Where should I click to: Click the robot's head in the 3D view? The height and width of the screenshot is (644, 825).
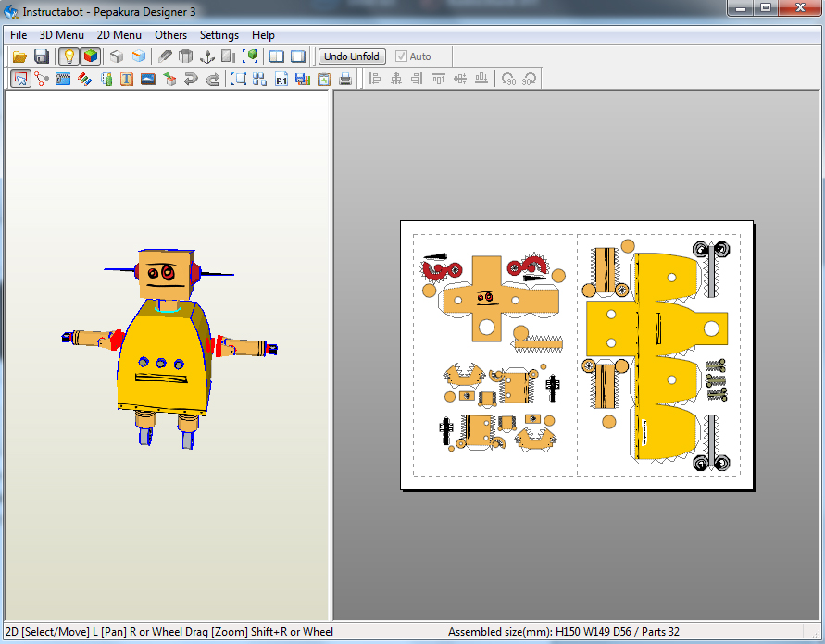165,274
